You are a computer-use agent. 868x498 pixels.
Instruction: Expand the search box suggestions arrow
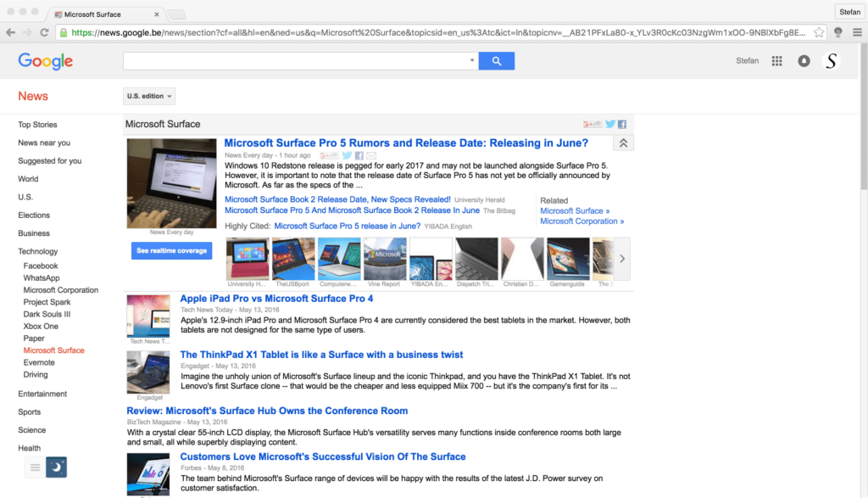[x=472, y=61]
